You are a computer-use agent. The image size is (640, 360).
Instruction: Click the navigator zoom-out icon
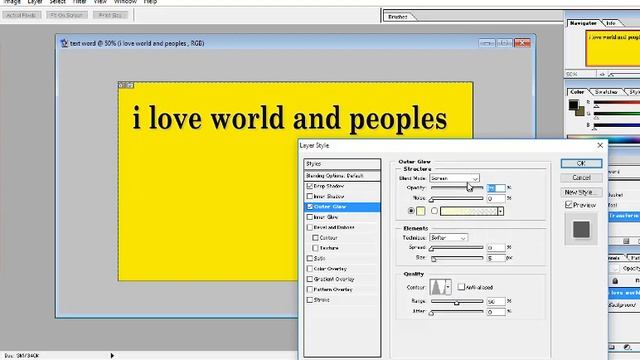(602, 74)
